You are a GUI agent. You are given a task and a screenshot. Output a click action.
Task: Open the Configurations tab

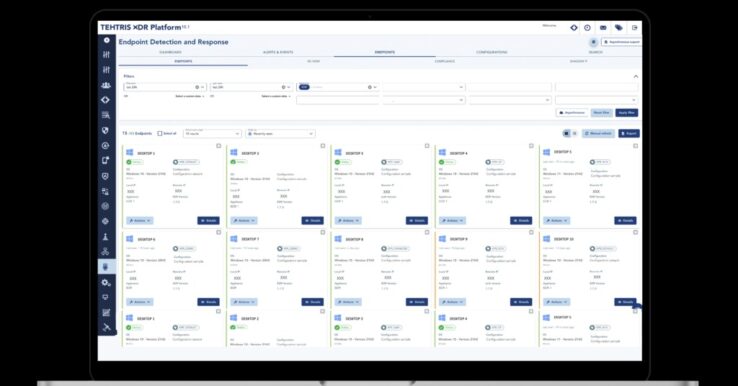click(x=492, y=52)
